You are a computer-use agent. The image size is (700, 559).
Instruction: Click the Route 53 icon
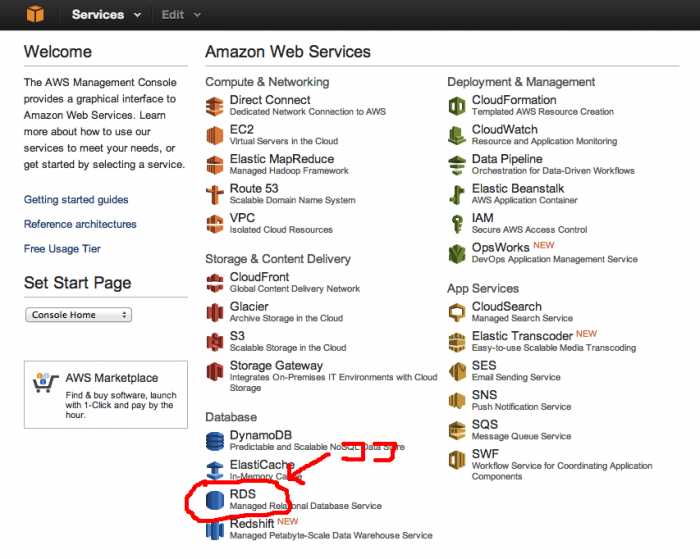click(x=215, y=195)
